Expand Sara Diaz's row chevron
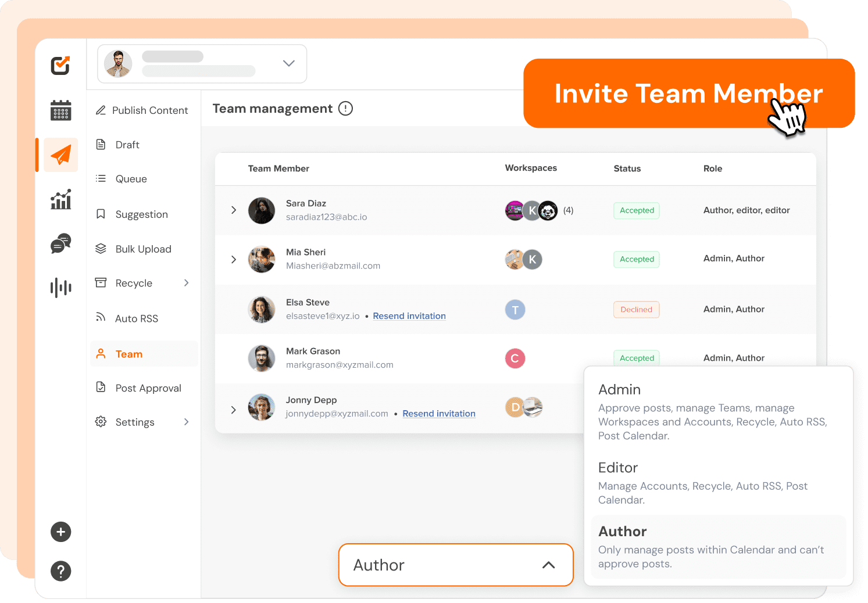 pos(234,210)
